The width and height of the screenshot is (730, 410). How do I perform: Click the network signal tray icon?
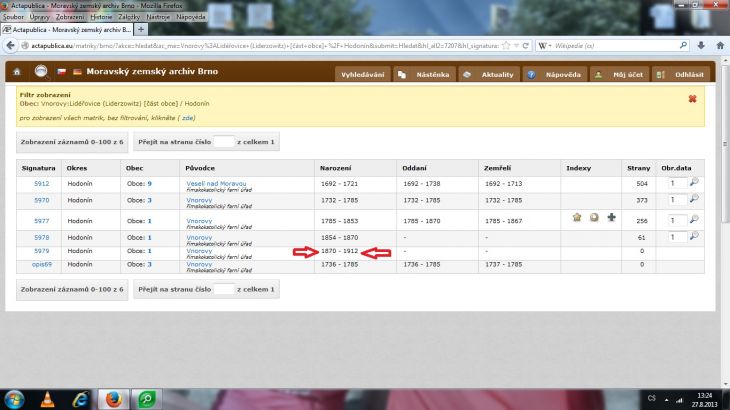[679, 400]
